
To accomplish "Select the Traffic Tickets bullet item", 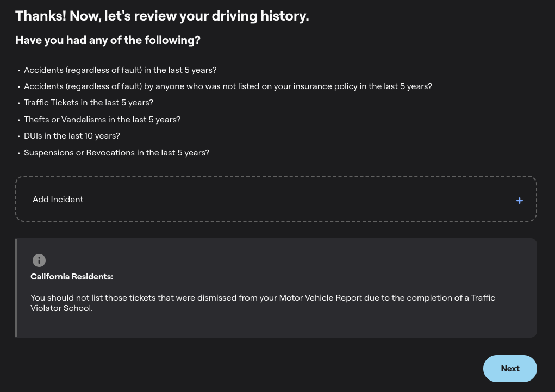I will click(x=89, y=103).
